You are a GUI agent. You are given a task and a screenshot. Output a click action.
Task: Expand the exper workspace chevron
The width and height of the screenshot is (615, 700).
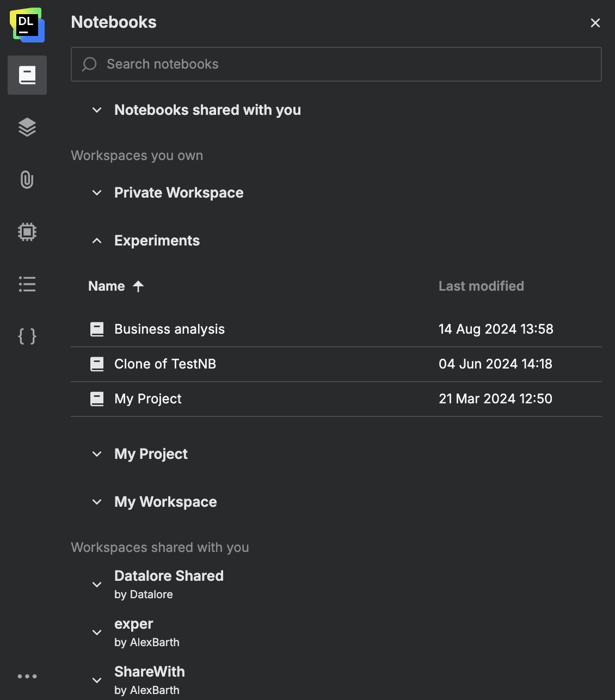(97, 633)
